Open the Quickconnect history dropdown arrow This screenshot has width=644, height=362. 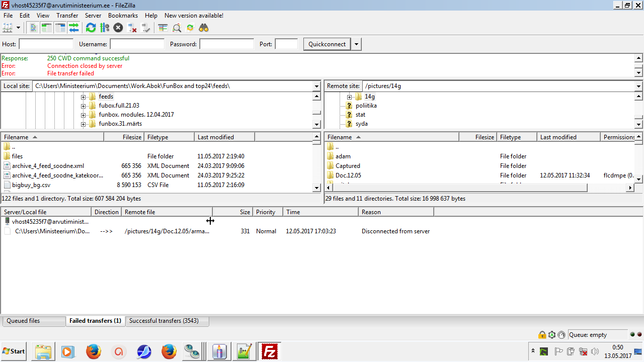point(357,44)
